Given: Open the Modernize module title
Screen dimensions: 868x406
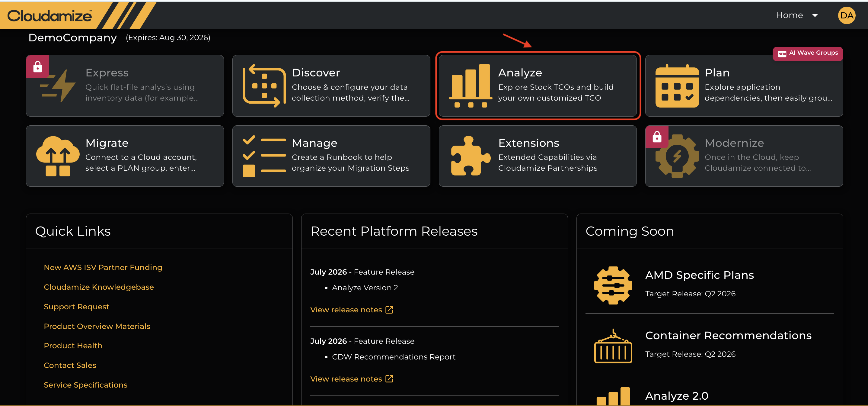Looking at the screenshot, I should click(734, 143).
